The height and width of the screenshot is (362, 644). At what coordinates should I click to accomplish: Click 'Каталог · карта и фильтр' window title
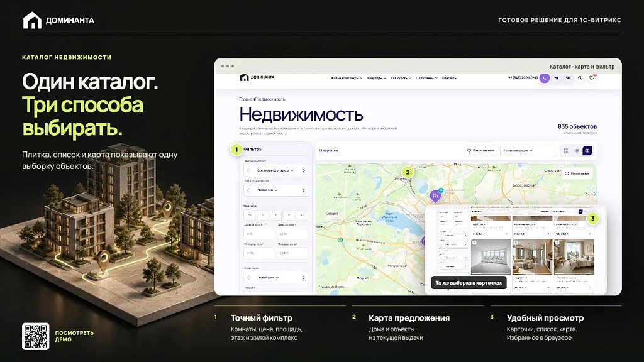(x=582, y=67)
